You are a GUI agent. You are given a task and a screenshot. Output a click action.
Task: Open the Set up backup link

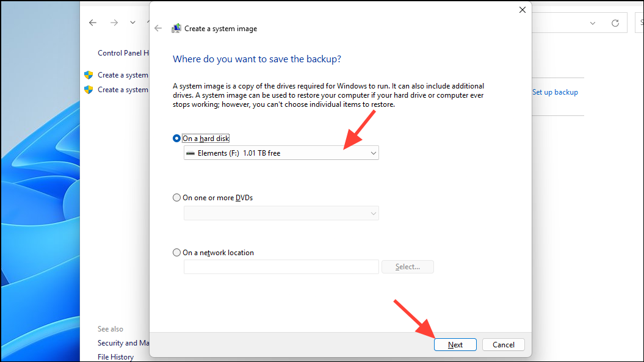pos(554,92)
